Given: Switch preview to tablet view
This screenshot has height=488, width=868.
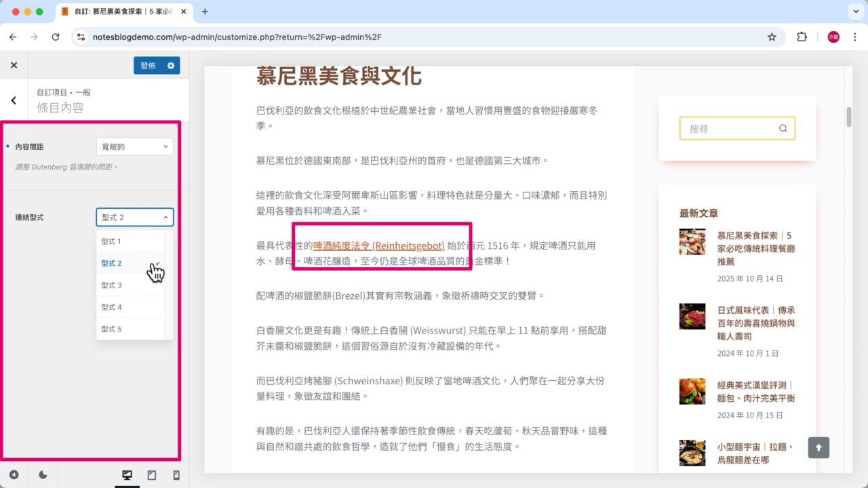Looking at the screenshot, I should pos(152,475).
